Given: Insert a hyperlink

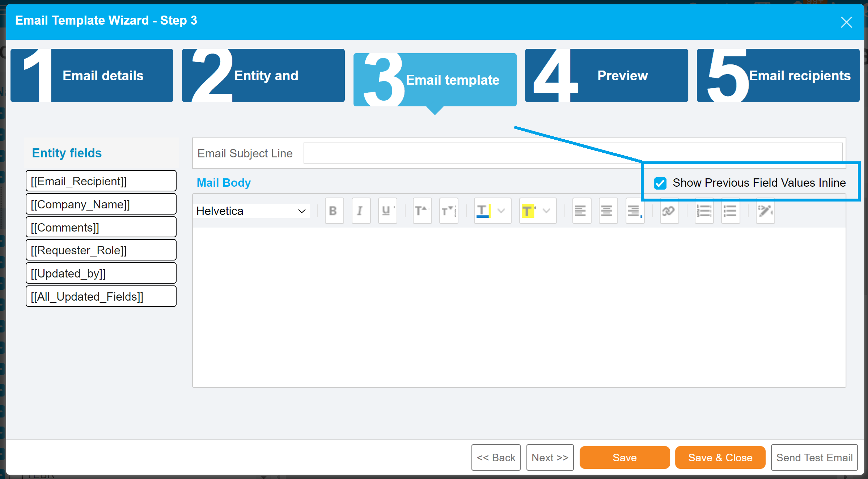Looking at the screenshot, I should click(x=669, y=211).
